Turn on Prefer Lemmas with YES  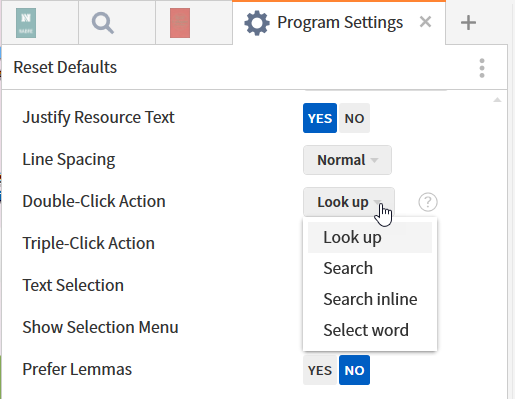click(x=320, y=370)
